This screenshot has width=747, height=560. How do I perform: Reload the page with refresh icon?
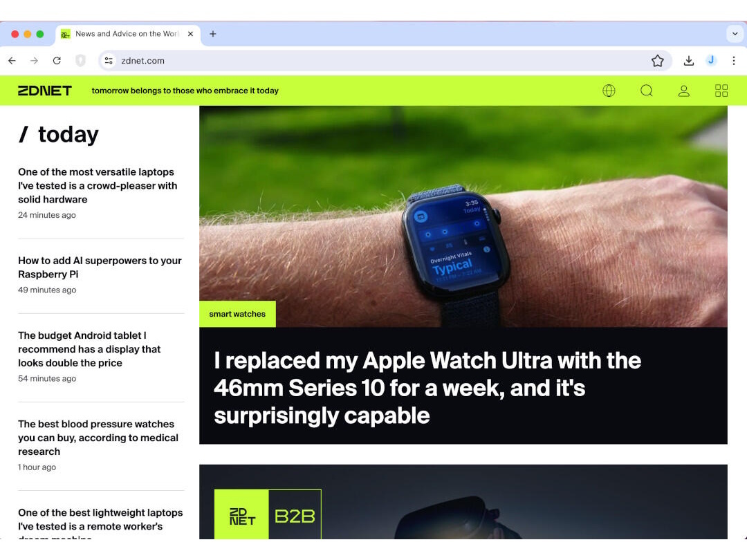(x=57, y=60)
